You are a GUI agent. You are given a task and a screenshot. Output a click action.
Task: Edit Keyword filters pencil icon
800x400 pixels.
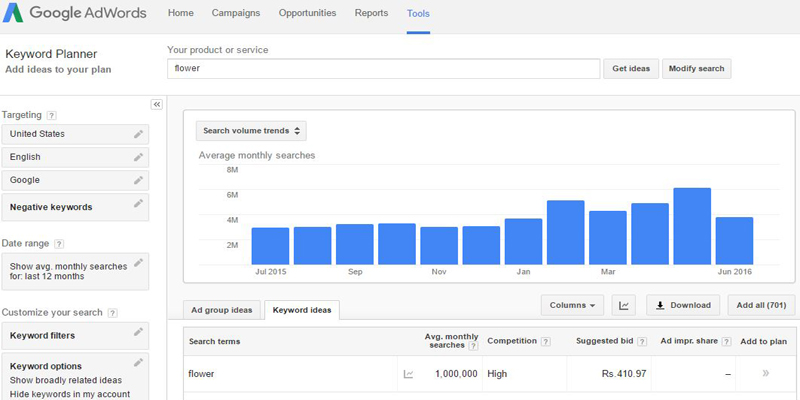(x=138, y=332)
